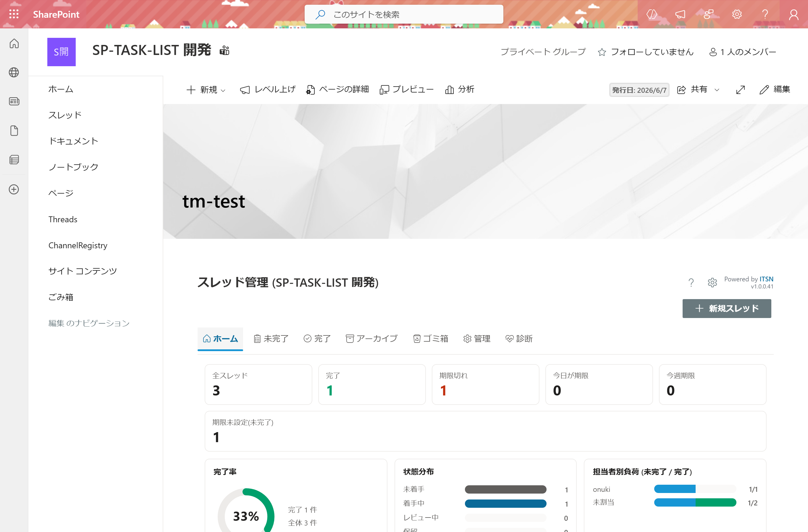Switch to the 管理 tab
The height and width of the screenshot is (532, 808).
(x=477, y=339)
